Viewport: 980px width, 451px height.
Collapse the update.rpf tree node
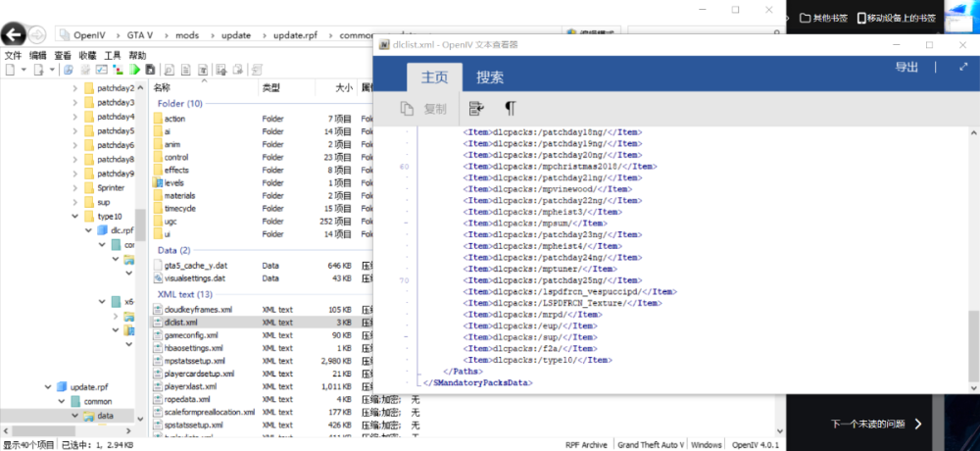pyautogui.click(x=47, y=387)
